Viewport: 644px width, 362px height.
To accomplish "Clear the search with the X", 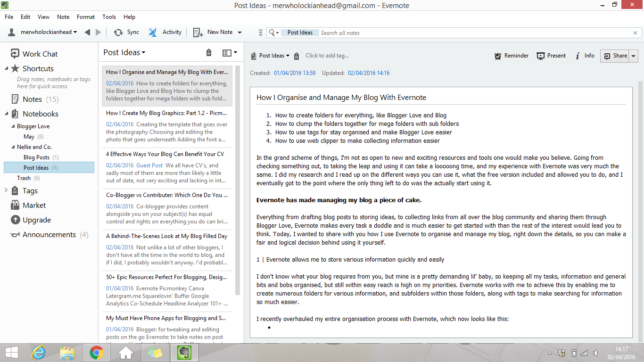I will point(636,33).
